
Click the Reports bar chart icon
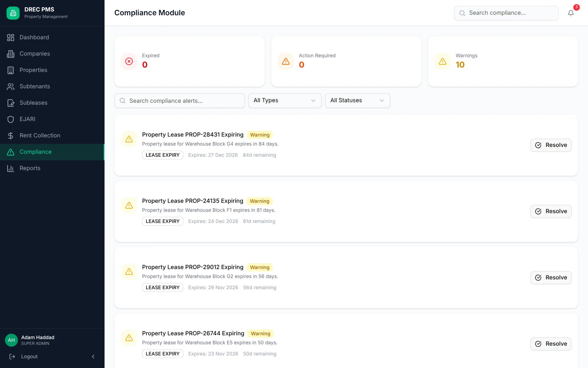coord(11,168)
